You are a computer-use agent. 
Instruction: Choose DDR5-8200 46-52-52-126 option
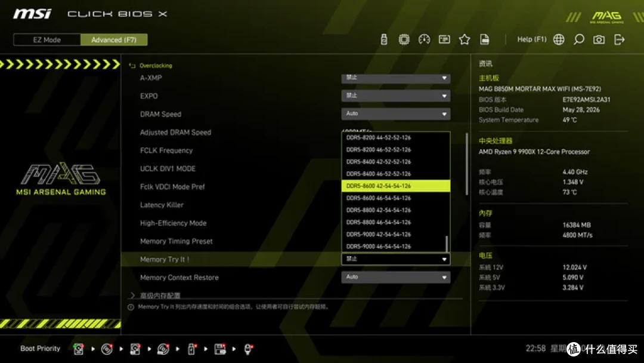point(395,150)
